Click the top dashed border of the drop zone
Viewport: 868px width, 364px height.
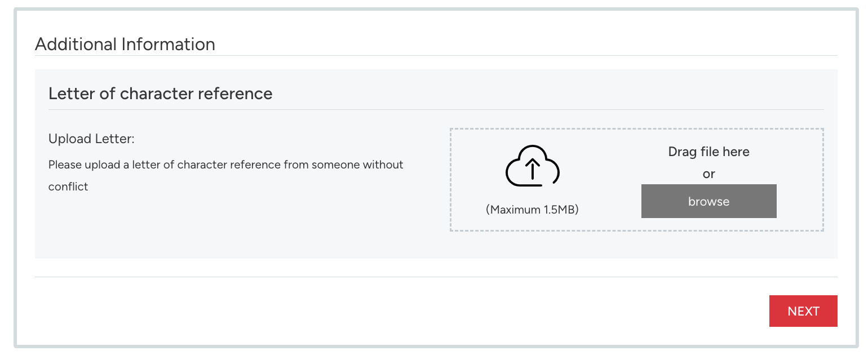[636, 128]
